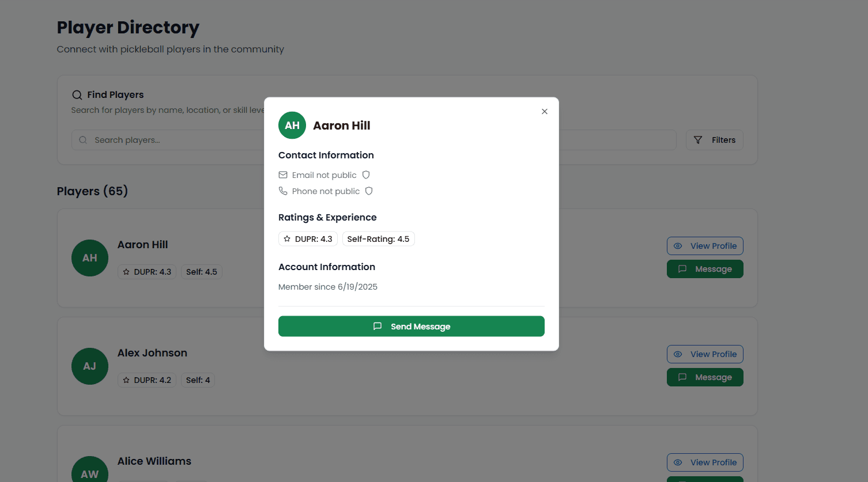View Profile for Aaron Hill

(x=705, y=246)
